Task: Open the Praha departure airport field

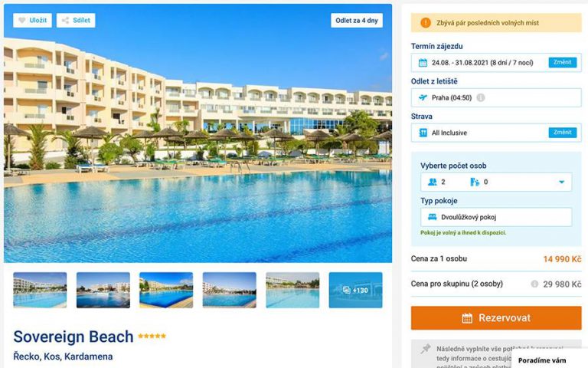Action: tap(496, 97)
